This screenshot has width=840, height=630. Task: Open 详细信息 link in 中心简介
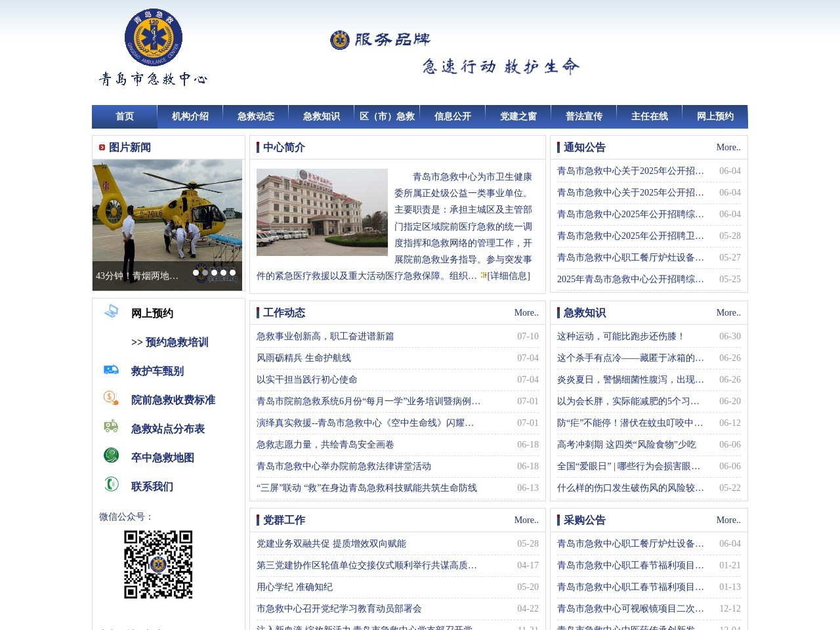[x=508, y=276]
